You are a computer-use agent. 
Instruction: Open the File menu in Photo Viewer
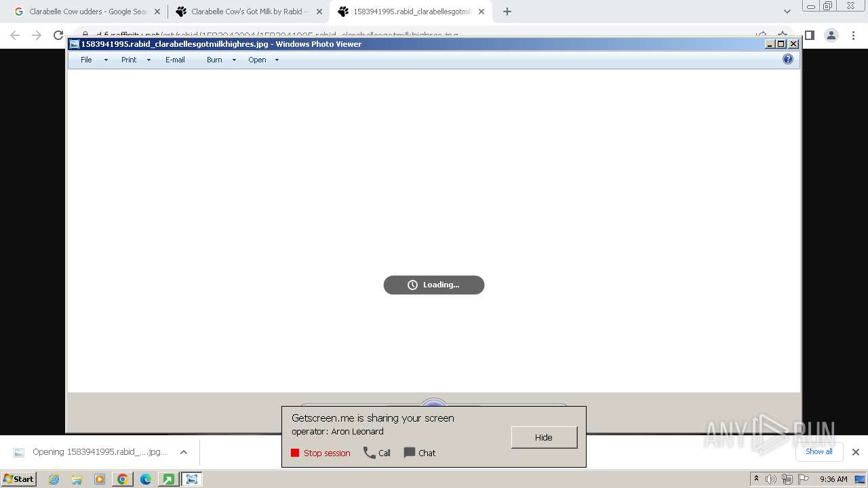(x=86, y=60)
